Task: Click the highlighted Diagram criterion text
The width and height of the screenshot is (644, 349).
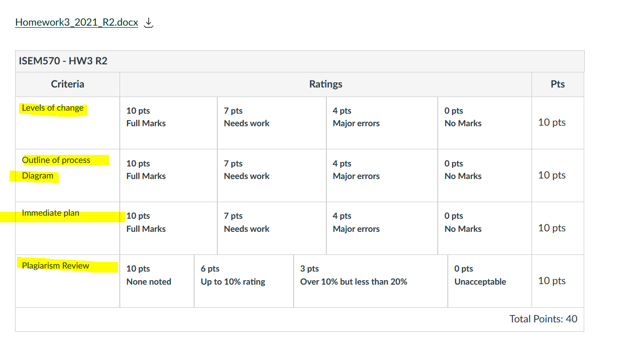Action: coord(38,176)
